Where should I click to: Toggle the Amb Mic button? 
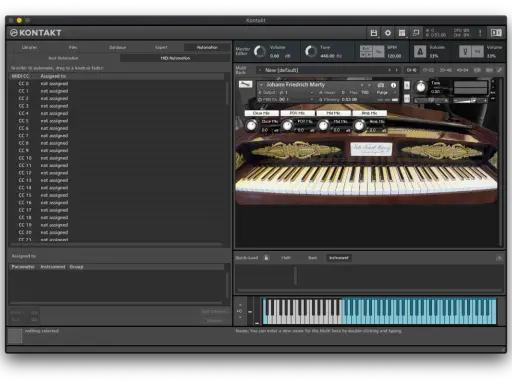tap(369, 113)
